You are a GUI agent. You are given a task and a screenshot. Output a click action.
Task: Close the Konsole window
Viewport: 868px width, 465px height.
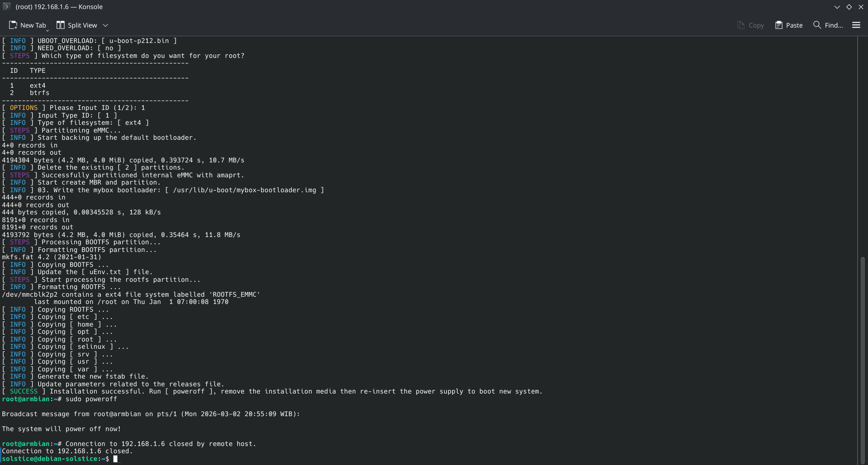pyautogui.click(x=861, y=7)
